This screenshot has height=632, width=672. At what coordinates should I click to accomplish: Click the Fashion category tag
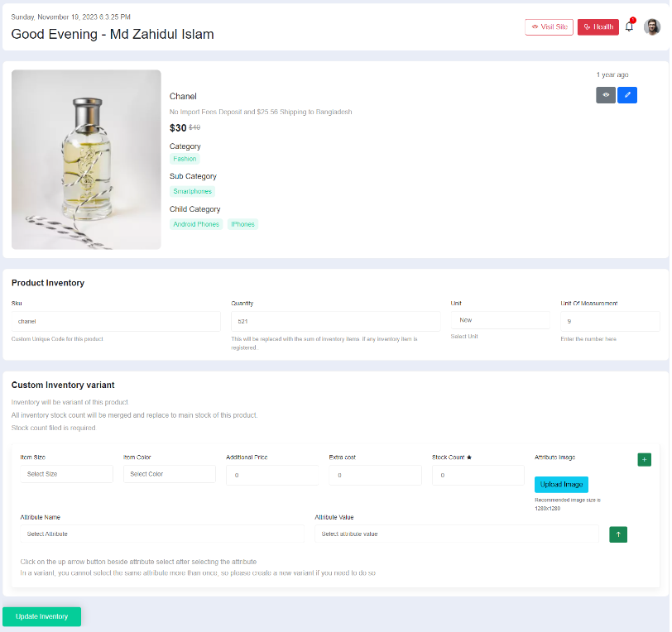click(185, 159)
